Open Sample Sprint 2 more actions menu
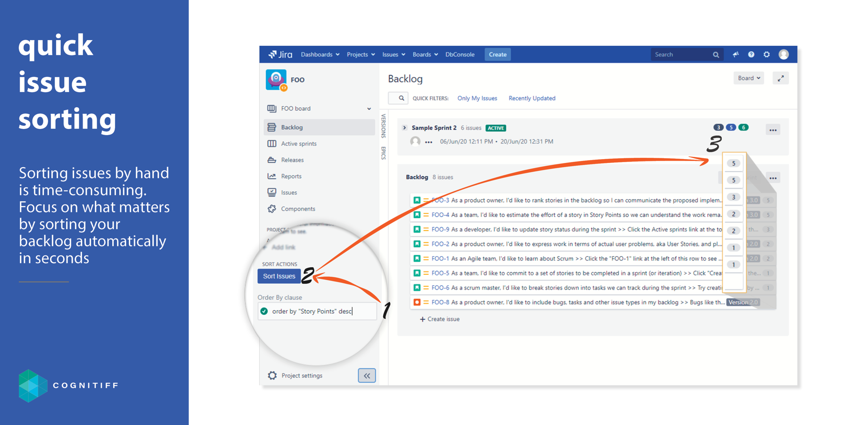868x425 pixels. 773,130
